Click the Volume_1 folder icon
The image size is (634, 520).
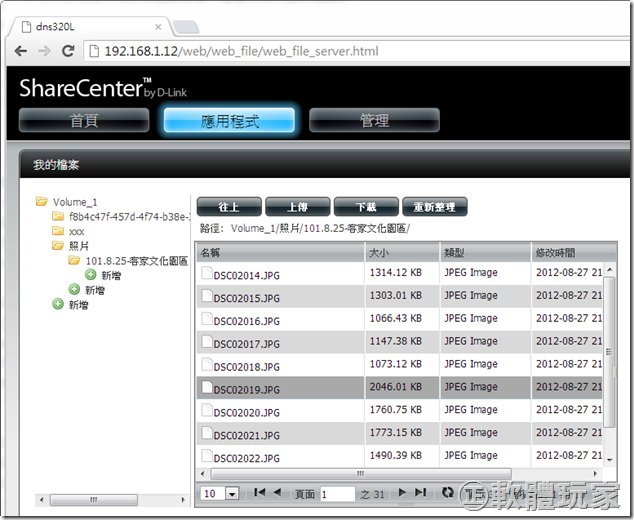[41, 201]
